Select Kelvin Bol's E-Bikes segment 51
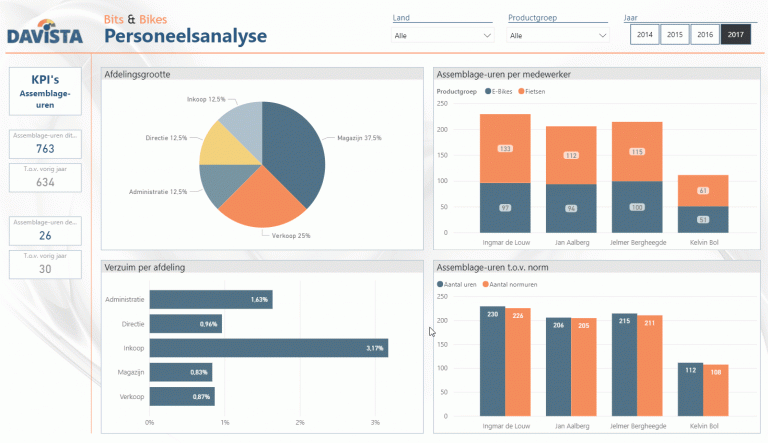 (703, 220)
